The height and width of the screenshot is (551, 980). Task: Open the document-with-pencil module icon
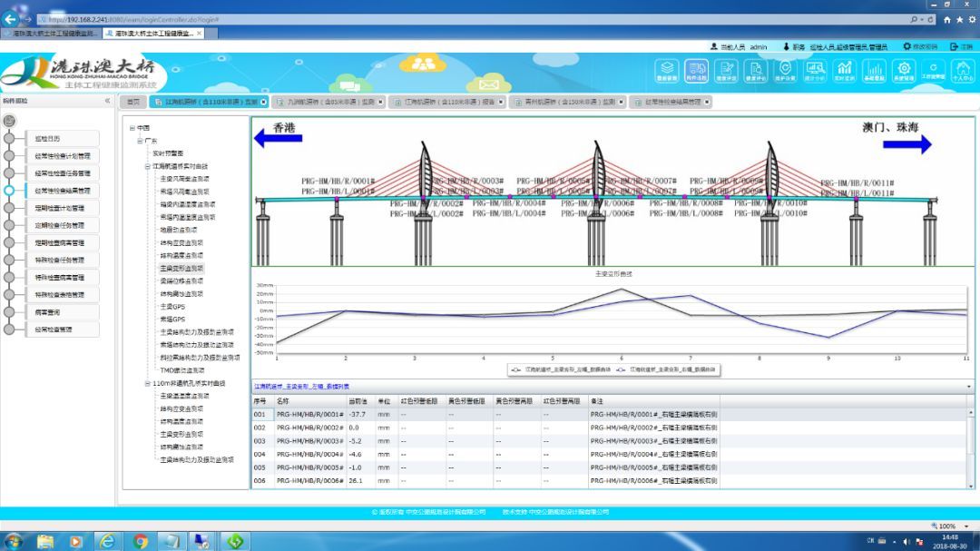tap(726, 71)
